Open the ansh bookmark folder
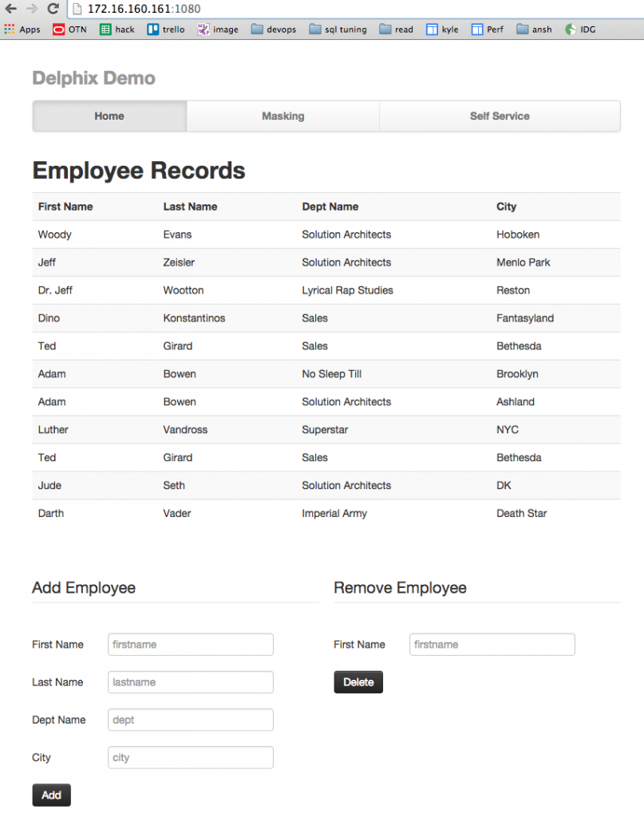The image size is (644, 817). point(534,30)
